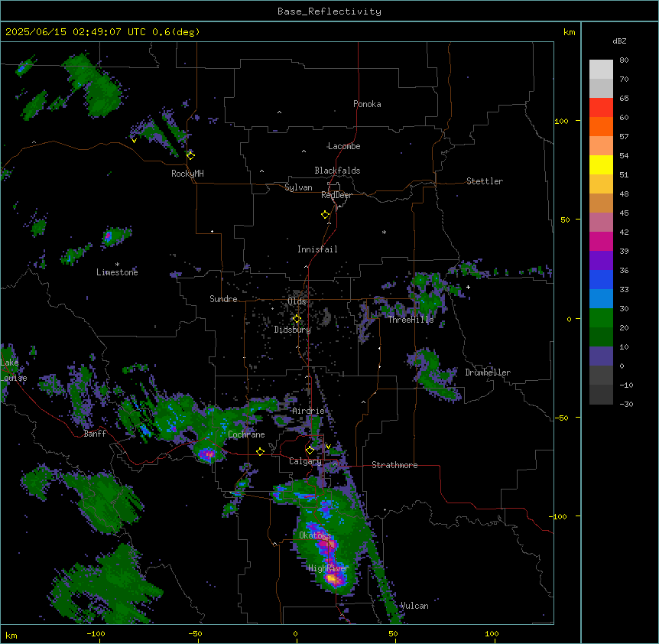
Task: Click the yellow diamond marker above the Calgary label
Action: [x=310, y=450]
